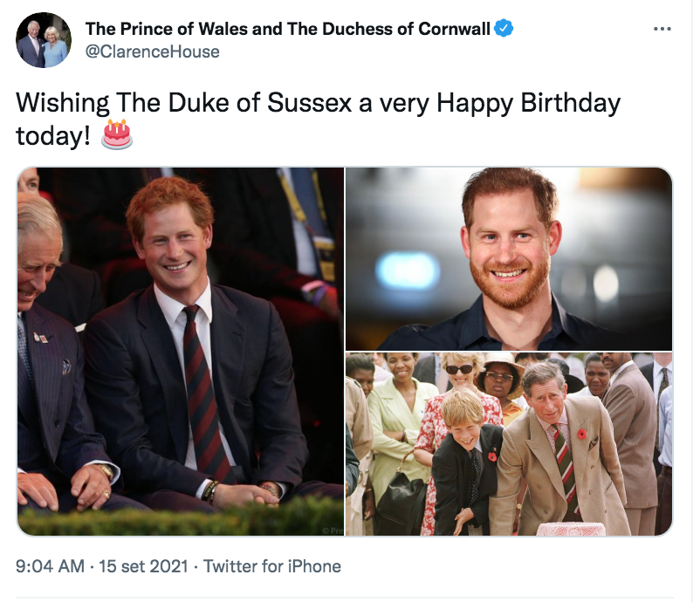The height and width of the screenshot is (602, 700).
Task: Click the blue verified badge
Action: point(504,29)
